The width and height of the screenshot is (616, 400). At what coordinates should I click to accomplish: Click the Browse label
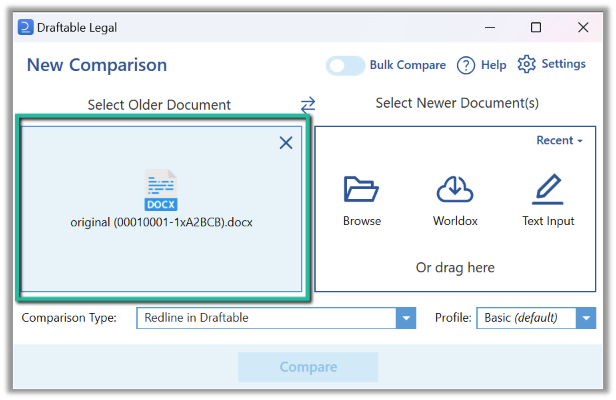(362, 221)
